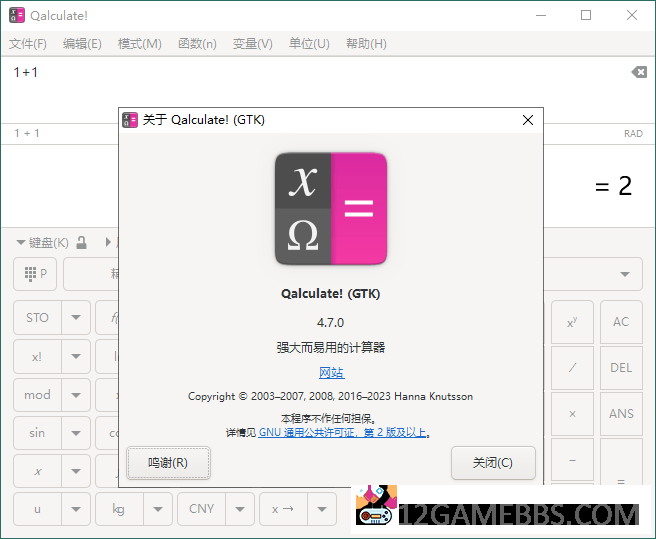This screenshot has height=539, width=656.
Task: Open the 模式(M) menu
Action: [x=139, y=44]
